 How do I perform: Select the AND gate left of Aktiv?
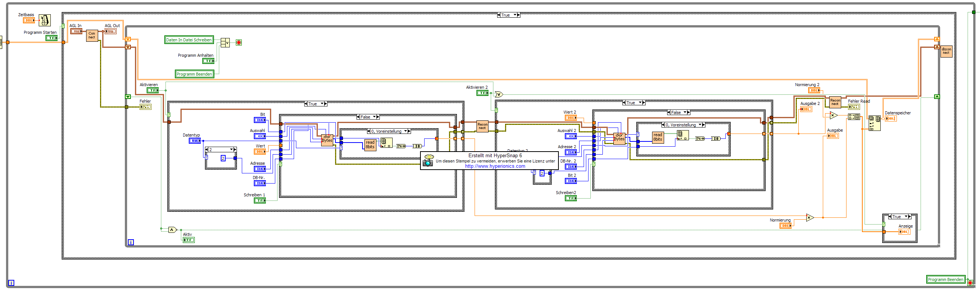click(x=172, y=230)
